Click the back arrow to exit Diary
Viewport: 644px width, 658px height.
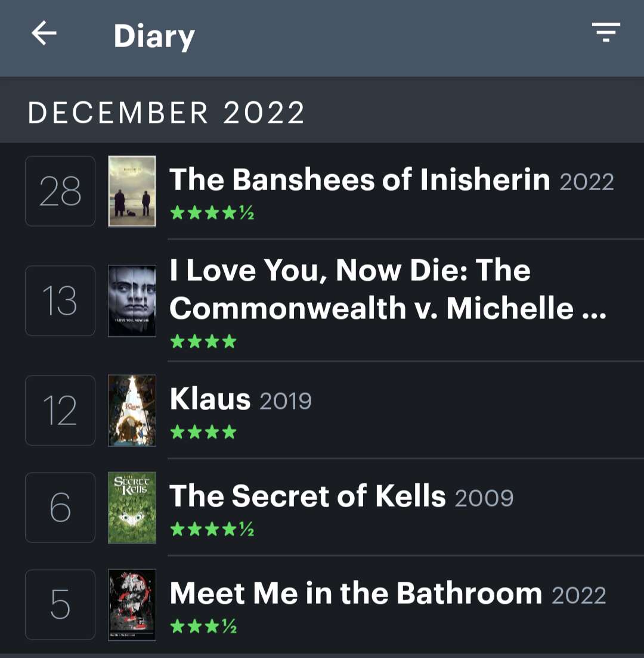pyautogui.click(x=43, y=34)
